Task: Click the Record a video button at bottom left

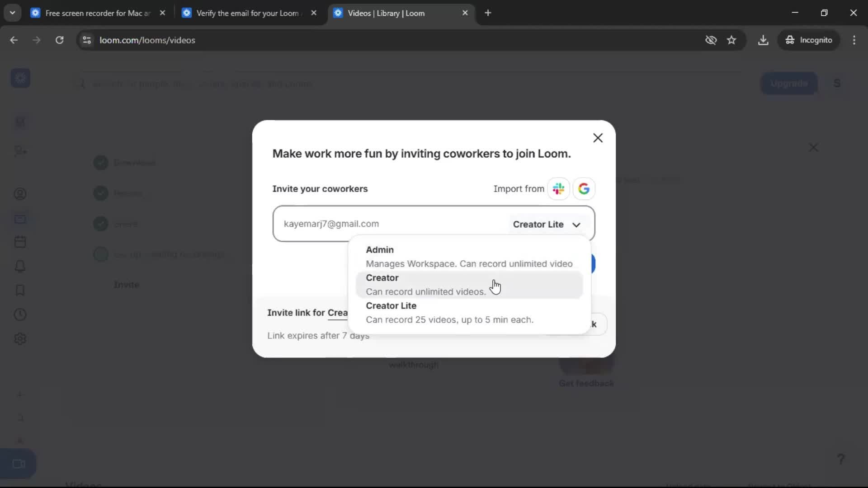Action: point(19,464)
